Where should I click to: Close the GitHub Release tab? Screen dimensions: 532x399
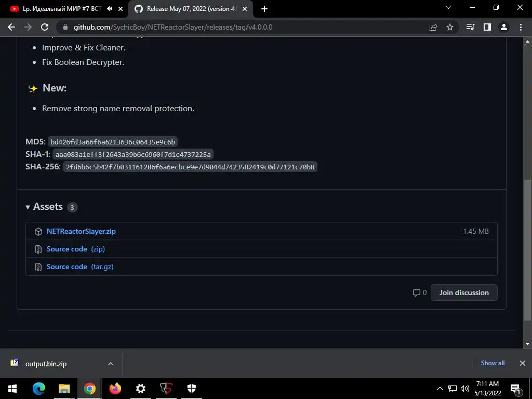(244, 9)
